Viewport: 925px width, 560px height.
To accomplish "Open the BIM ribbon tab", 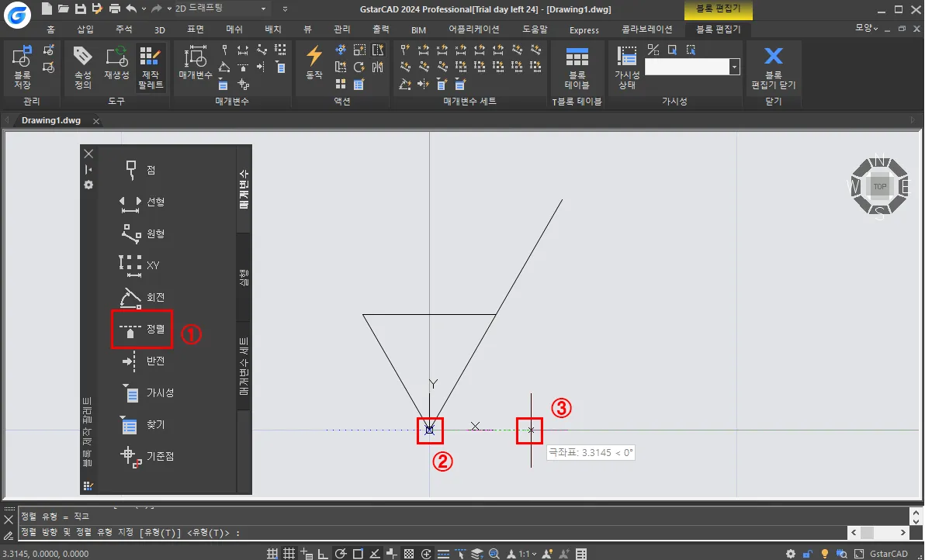I will pyautogui.click(x=418, y=29).
